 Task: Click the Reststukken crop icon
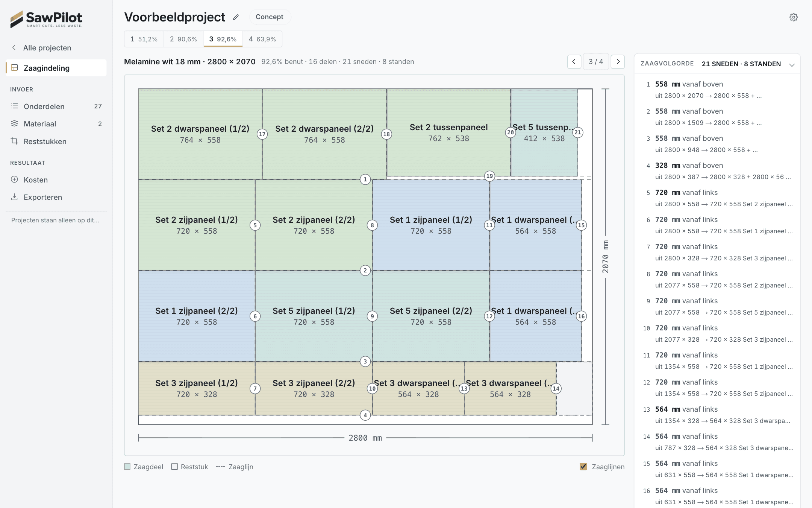tap(14, 141)
